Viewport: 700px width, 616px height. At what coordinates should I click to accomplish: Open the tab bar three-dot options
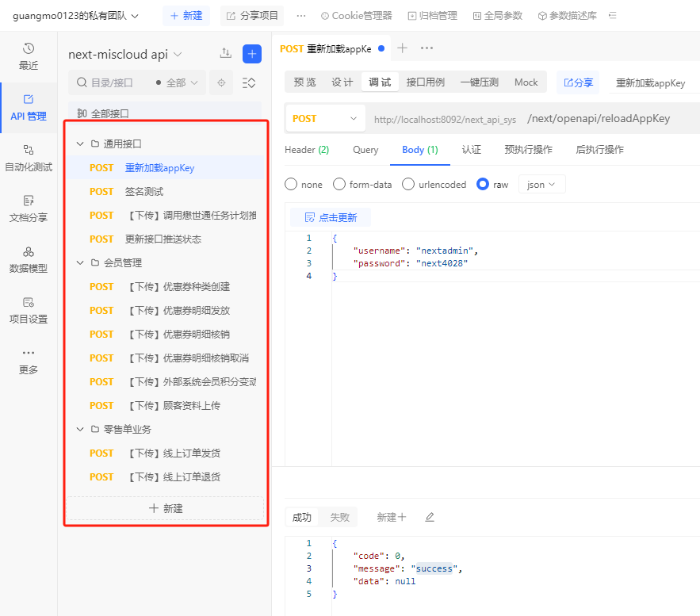(x=427, y=48)
